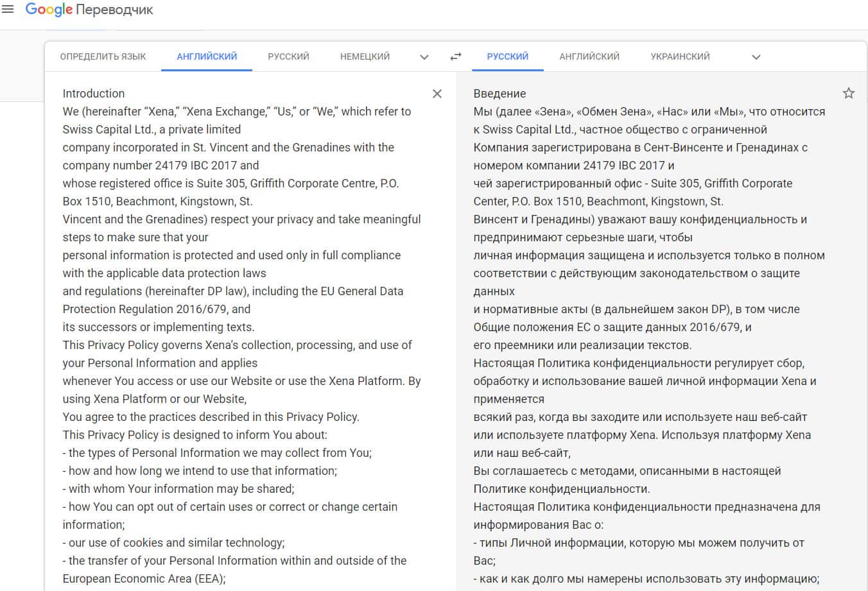This screenshot has height=591, width=868.
Task: Click source line '- our use of cookies and similar technology;'
Action: [174, 542]
